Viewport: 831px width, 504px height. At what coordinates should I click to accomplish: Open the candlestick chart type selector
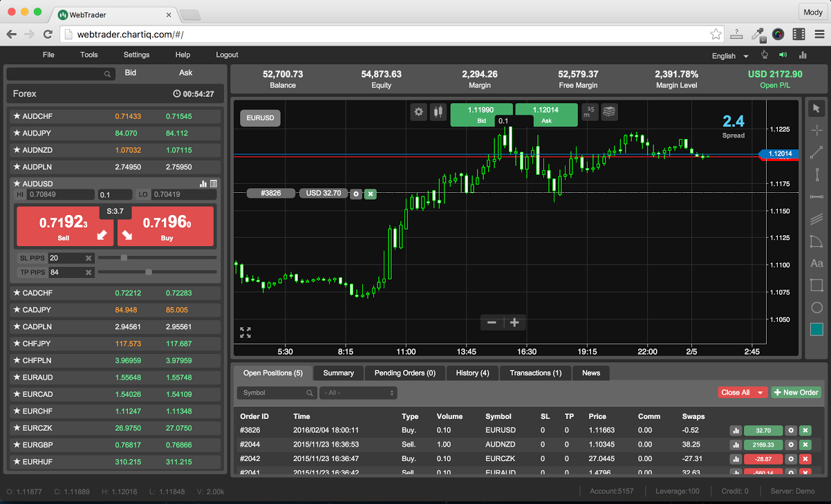click(x=438, y=112)
